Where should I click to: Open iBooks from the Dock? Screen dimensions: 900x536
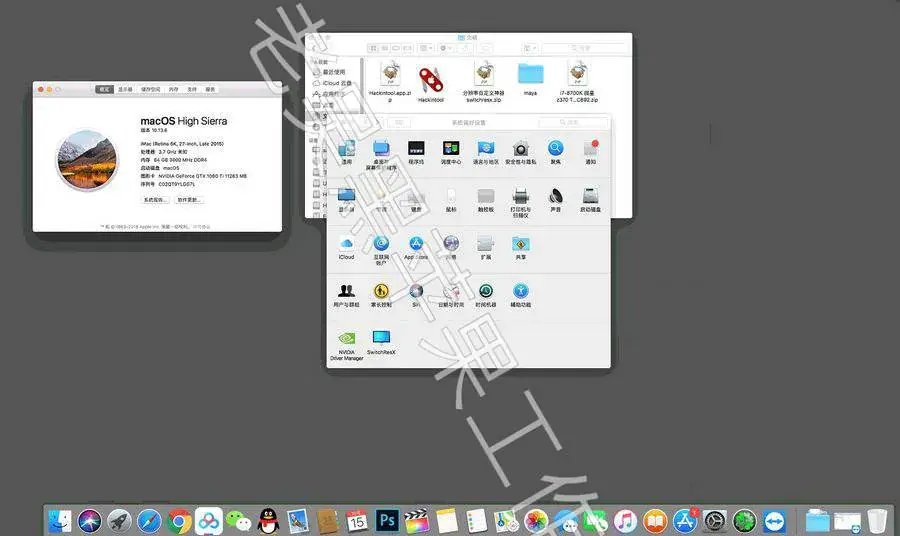click(655, 521)
